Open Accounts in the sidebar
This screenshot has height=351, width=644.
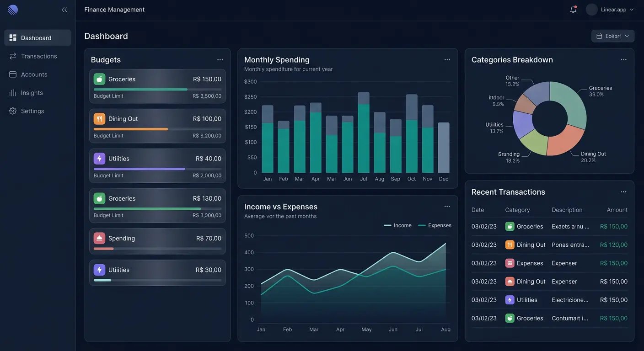click(34, 74)
